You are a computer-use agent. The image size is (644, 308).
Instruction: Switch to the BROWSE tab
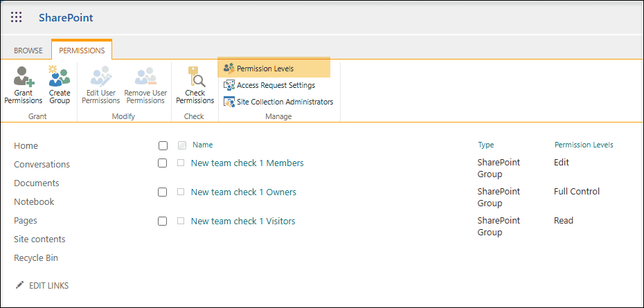click(x=28, y=51)
